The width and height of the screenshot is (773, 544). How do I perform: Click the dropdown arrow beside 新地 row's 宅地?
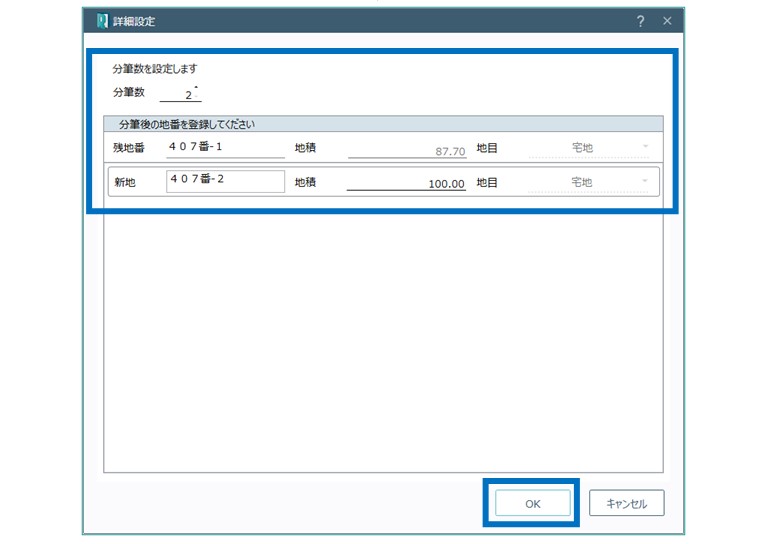pyautogui.click(x=645, y=182)
